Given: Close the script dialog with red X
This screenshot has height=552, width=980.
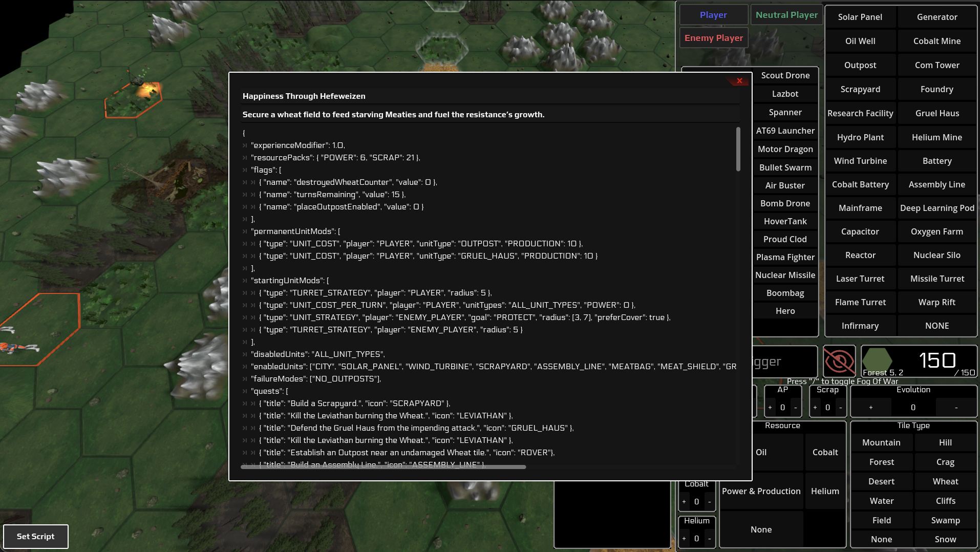Looking at the screenshot, I should coord(739,81).
